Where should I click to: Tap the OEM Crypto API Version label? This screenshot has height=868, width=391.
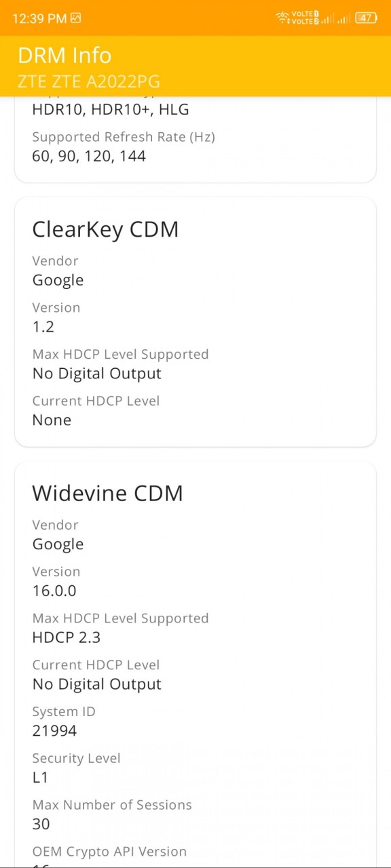click(x=109, y=851)
